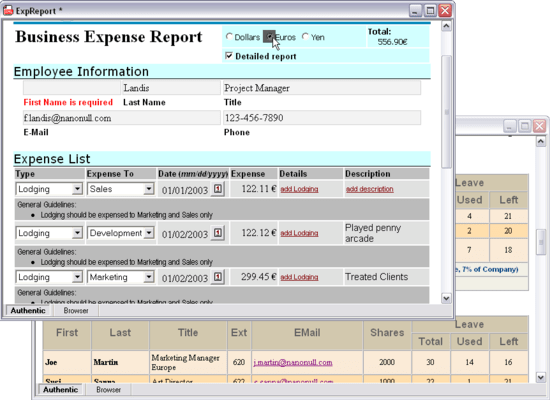Viewport: 550px width, 400px height.
Task: Click scroll up arrow in background window
Action: (x=541, y=141)
